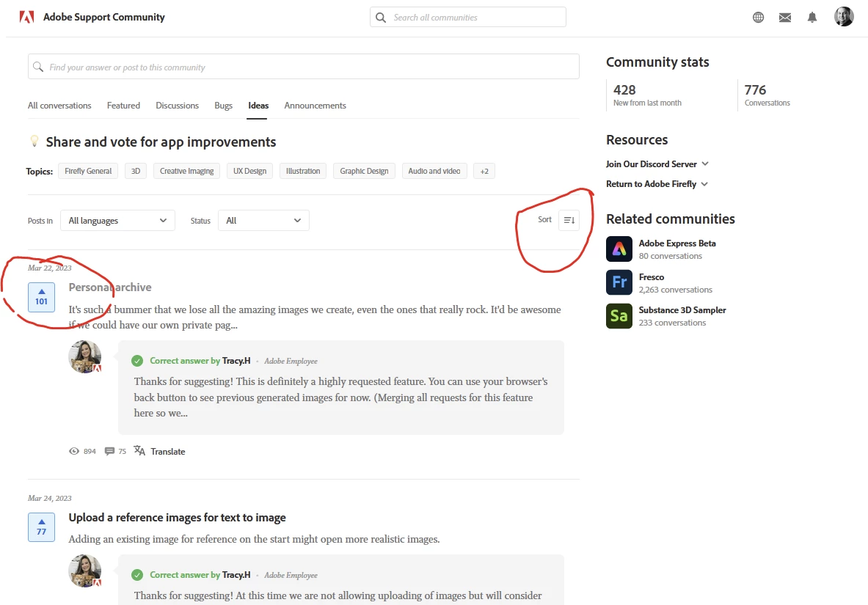This screenshot has width=868, height=605.
Task: Click the Mar 22, 2023 date
Action: click(x=50, y=268)
